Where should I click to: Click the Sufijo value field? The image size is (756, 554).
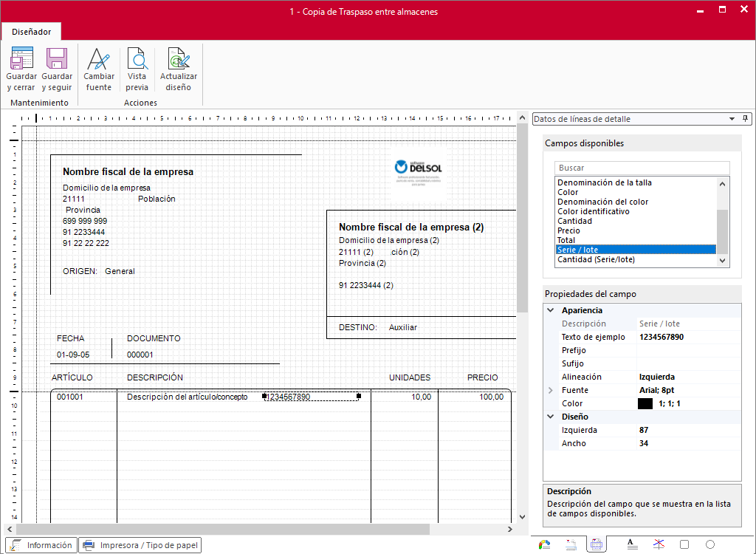point(690,363)
